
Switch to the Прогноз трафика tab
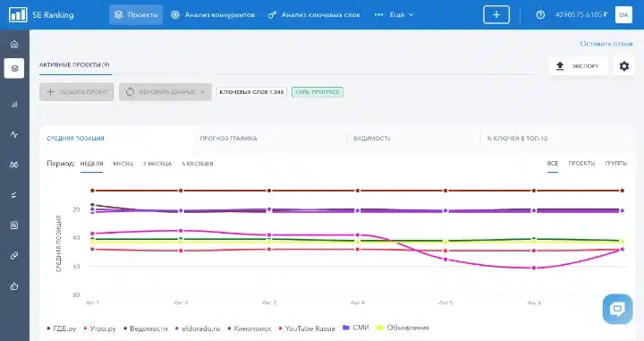pos(228,139)
